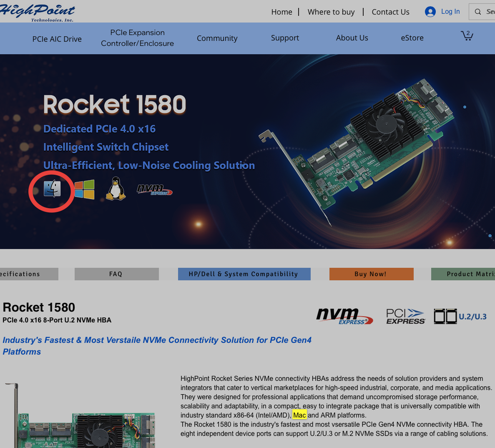Screen dimensions: 495x448
Task: Click the Rocket 1580 banner title
Action: [x=115, y=104]
